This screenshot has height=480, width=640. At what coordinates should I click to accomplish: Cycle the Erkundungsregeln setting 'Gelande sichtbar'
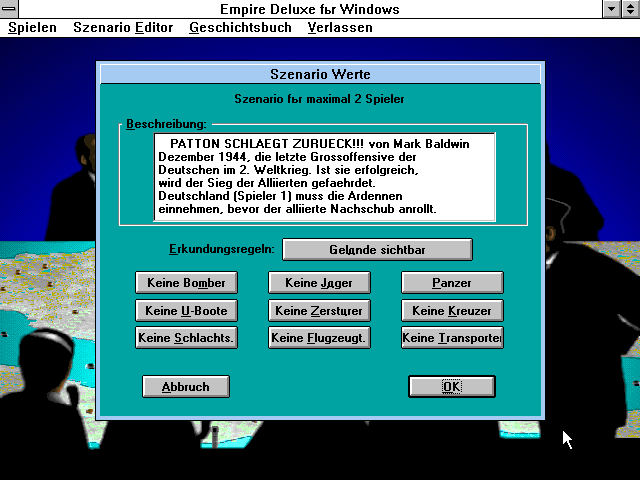tap(377, 249)
